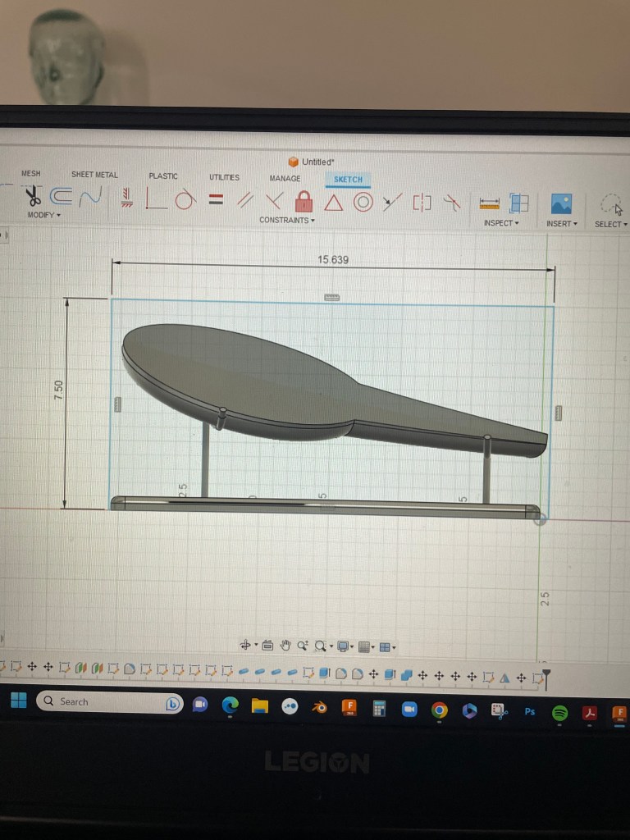
Task: Click the 15.639 dimension value
Action: 332,259
